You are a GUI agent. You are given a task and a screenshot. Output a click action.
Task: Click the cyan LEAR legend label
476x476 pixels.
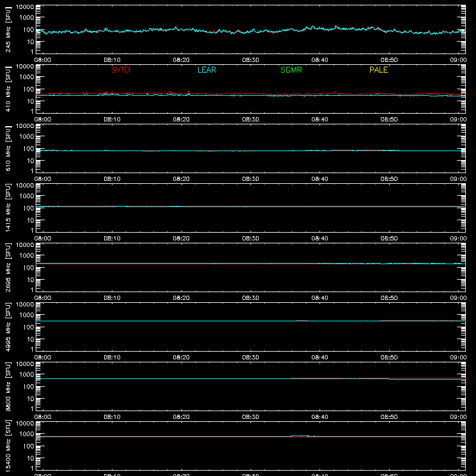(x=206, y=70)
